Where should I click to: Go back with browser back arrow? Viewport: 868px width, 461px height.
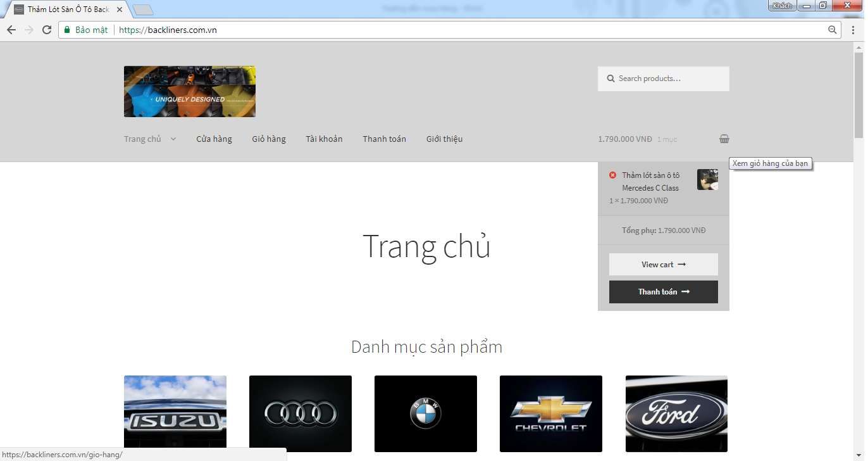pyautogui.click(x=11, y=30)
